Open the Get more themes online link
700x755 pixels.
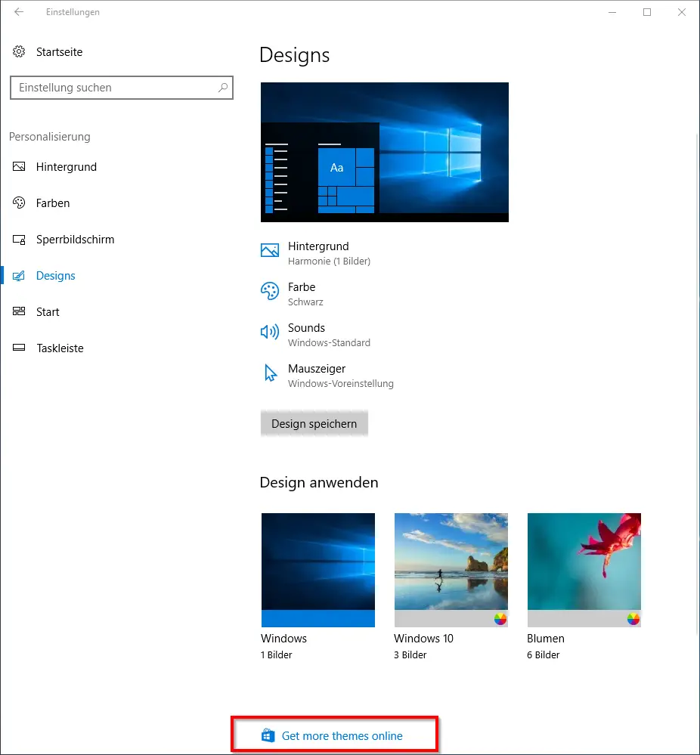(342, 736)
